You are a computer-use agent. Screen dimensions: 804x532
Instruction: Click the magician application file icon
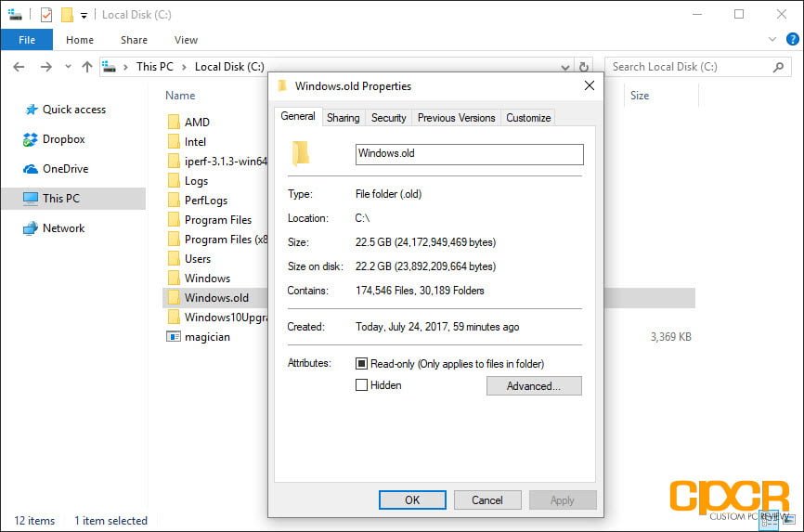click(x=174, y=336)
